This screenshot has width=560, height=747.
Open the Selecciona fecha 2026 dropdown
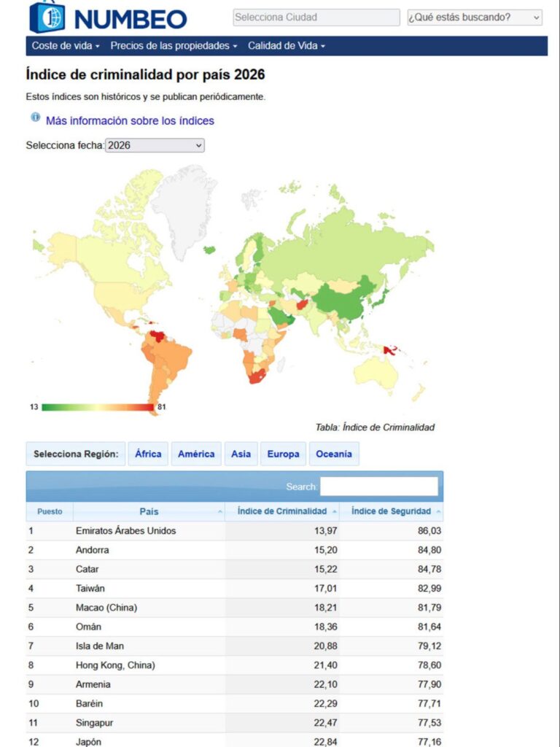155,145
